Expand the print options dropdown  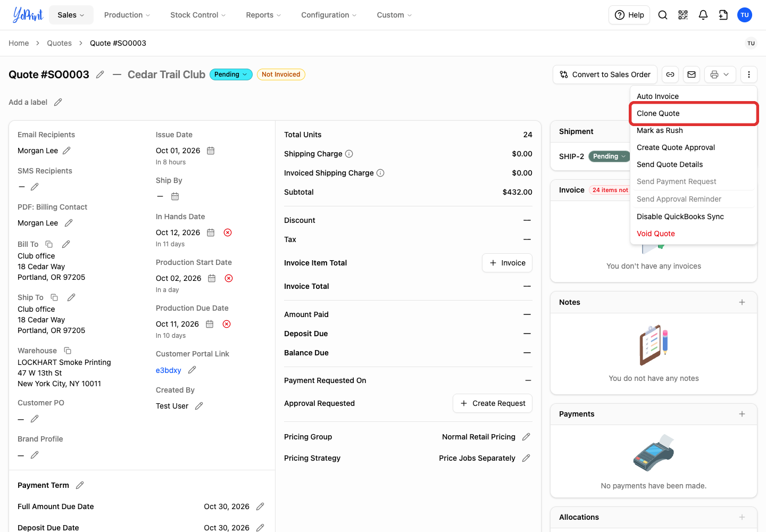coord(720,74)
